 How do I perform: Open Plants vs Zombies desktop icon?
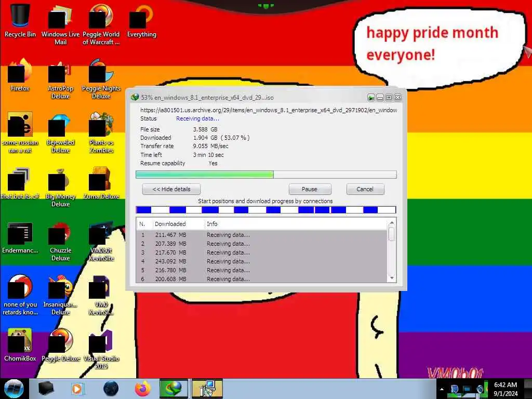click(101, 132)
